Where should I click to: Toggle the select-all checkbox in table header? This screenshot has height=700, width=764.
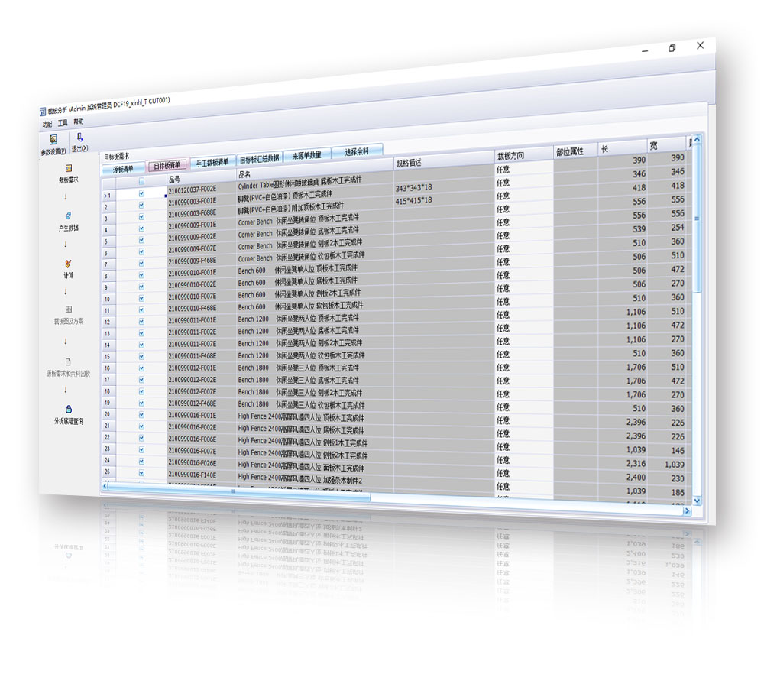pyautogui.click(x=141, y=182)
